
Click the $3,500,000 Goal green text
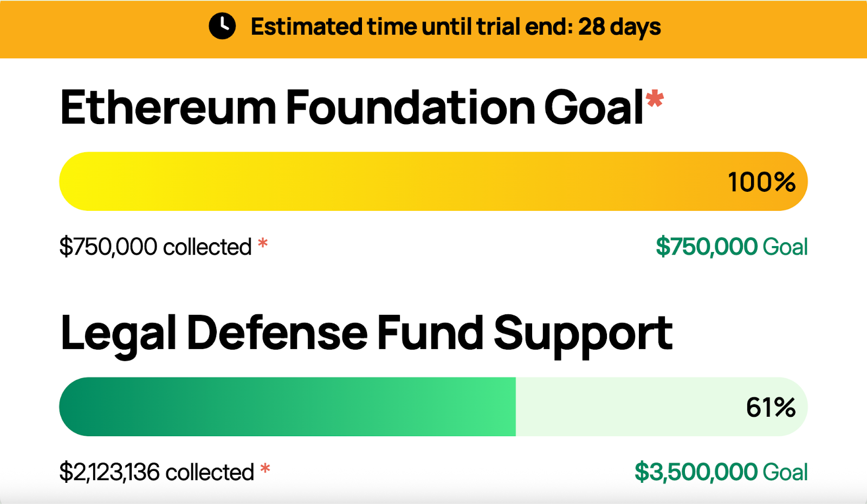point(721,472)
